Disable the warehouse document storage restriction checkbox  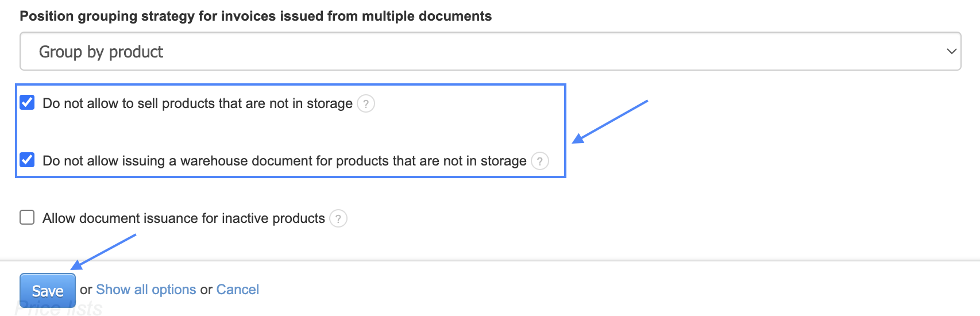(x=27, y=160)
